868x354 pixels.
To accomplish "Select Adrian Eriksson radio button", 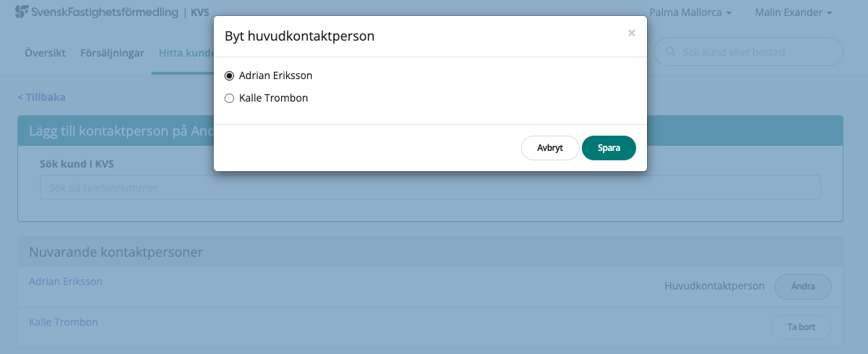I will (230, 75).
